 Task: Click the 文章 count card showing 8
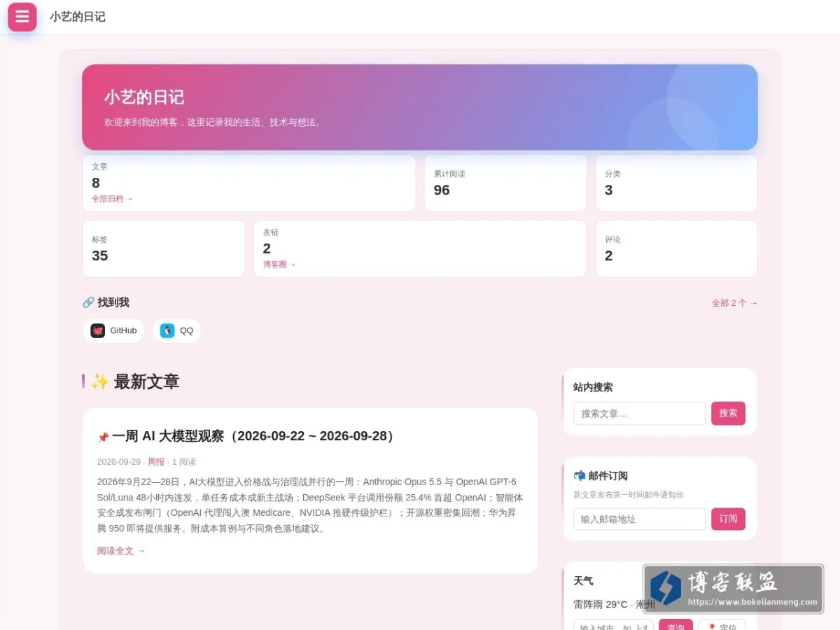coord(249,183)
